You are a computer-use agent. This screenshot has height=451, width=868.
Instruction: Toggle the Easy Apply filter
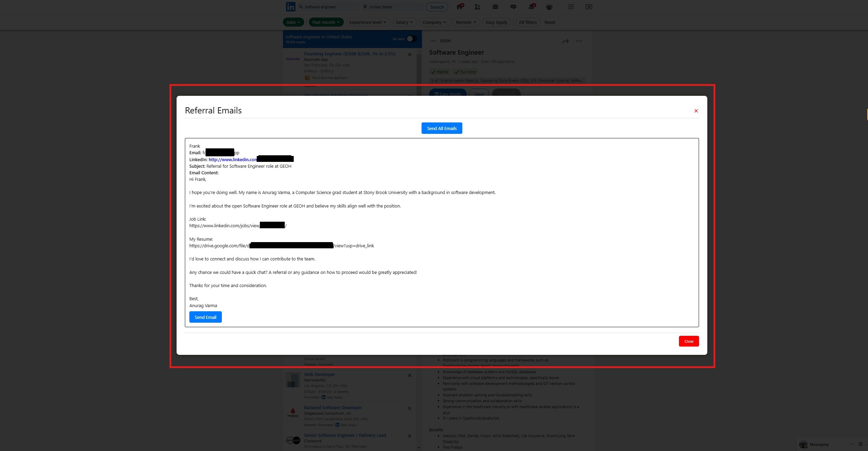[x=496, y=22]
